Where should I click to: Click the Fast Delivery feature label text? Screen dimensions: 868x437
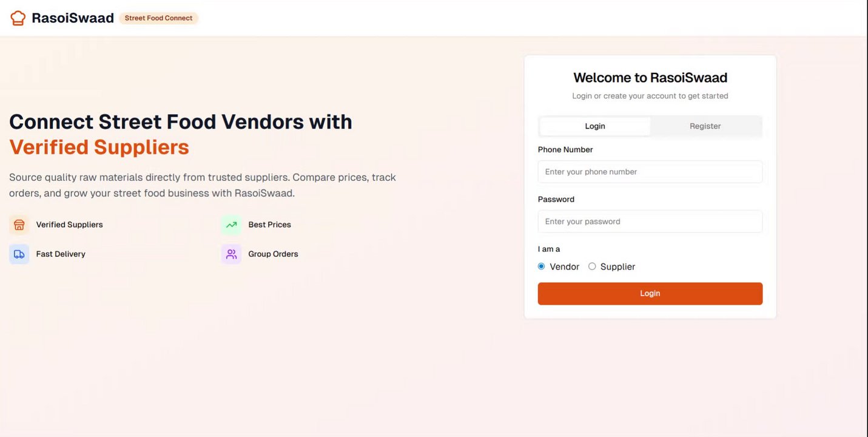click(61, 254)
